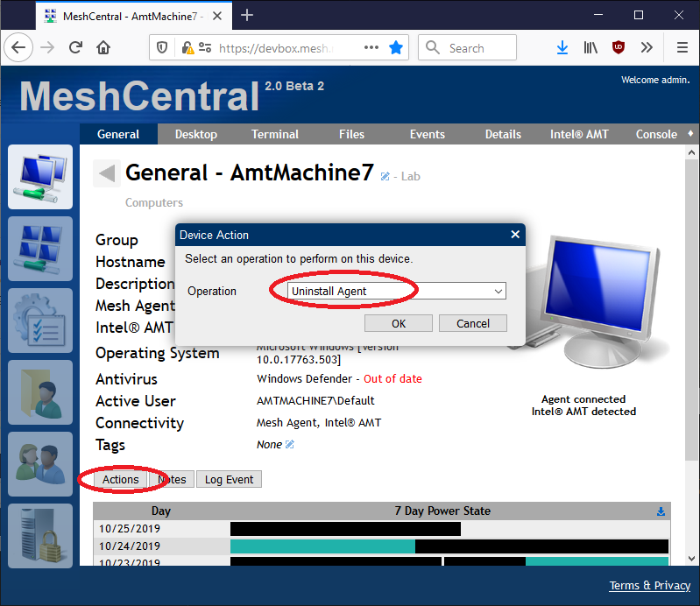Viewport: 700px width, 606px height.
Task: Click the Computers breadcrumb link
Action: (154, 202)
